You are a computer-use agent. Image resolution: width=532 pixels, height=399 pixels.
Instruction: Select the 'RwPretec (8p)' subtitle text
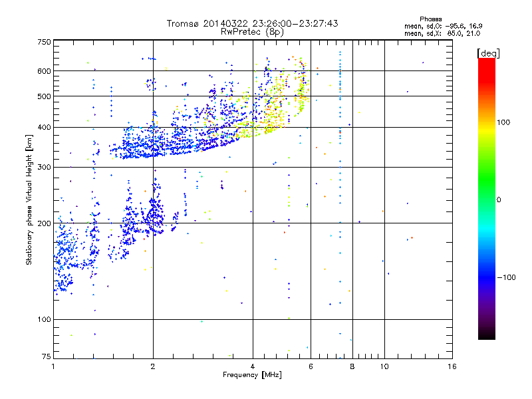[x=252, y=32]
